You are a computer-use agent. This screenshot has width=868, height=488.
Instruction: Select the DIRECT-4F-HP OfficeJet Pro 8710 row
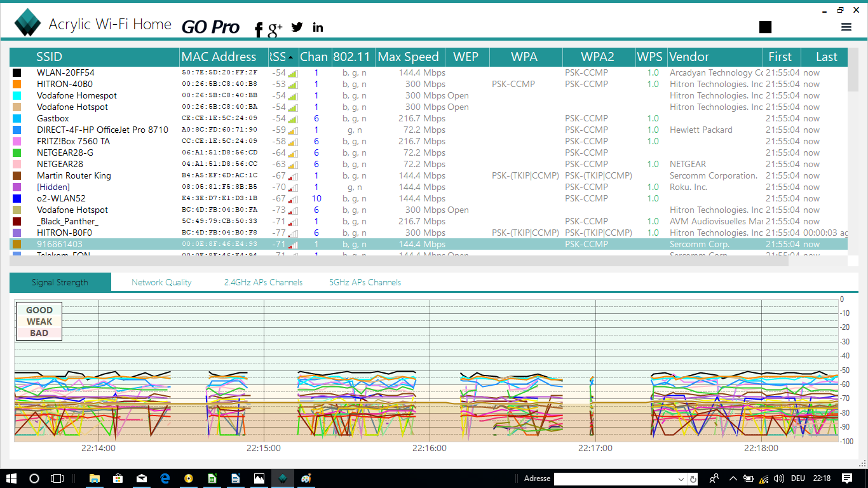[428, 130]
